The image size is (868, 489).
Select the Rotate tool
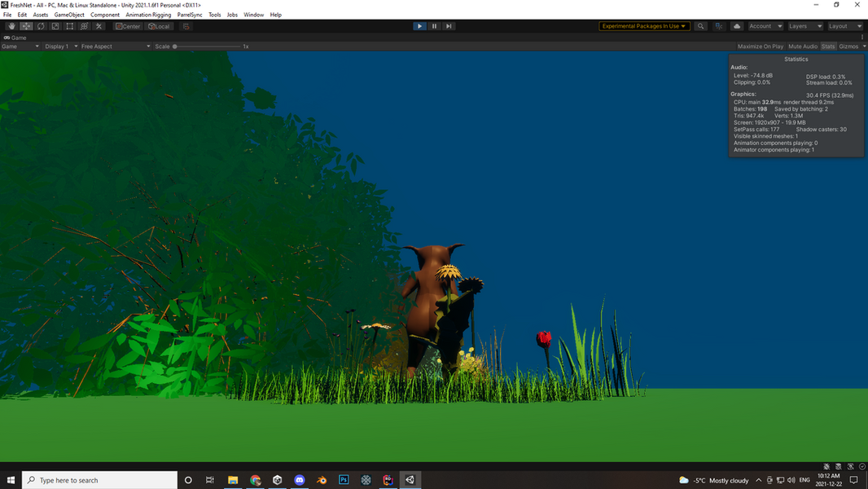pyautogui.click(x=41, y=26)
